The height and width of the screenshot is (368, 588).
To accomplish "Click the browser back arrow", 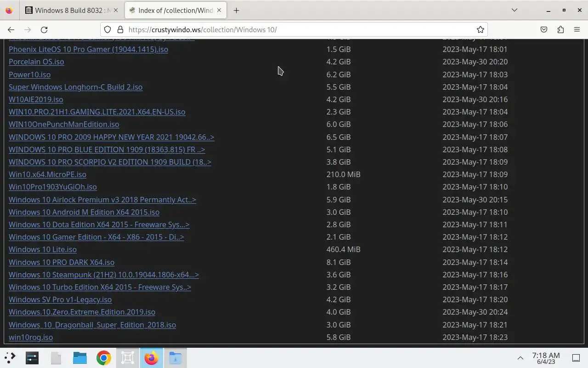I will (x=11, y=29).
